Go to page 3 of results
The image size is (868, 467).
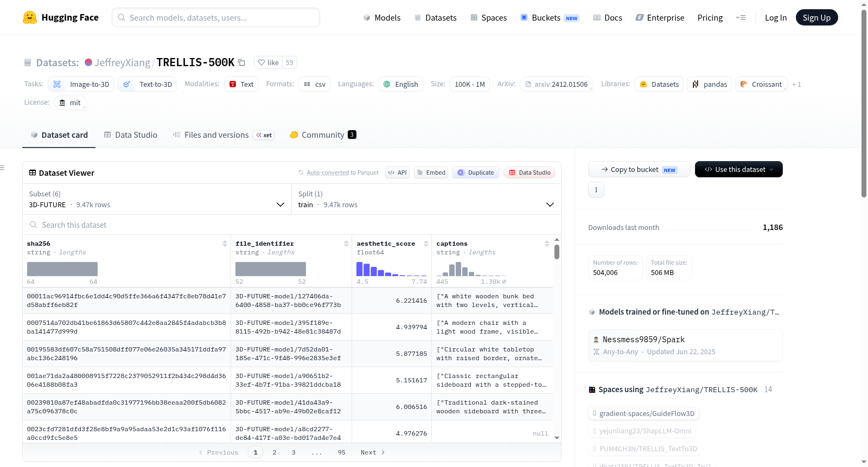coord(293,452)
